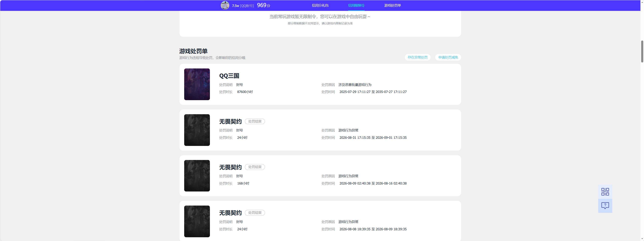Open the 信用分礼包 tab
This screenshot has width=644, height=241.
click(x=320, y=5)
